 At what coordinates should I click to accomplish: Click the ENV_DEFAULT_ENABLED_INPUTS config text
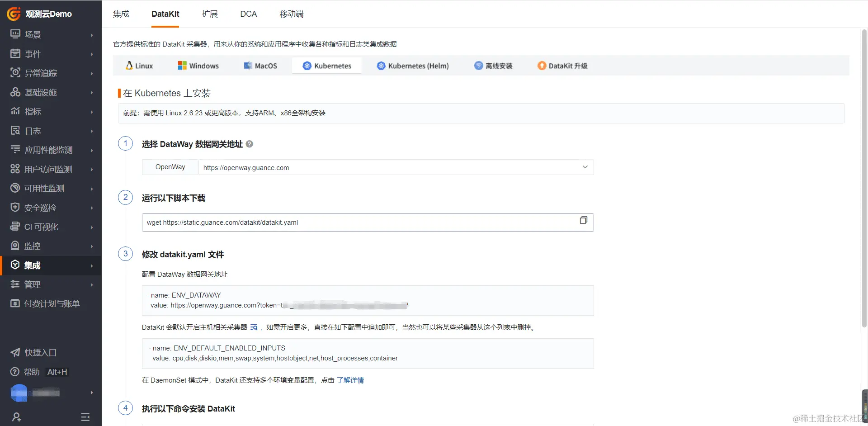pos(368,353)
